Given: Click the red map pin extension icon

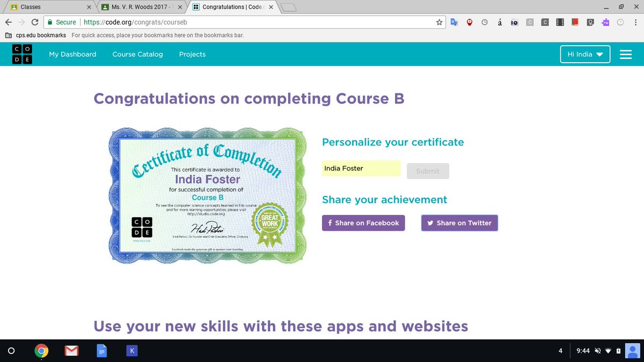Looking at the screenshot, I should pos(469,22).
